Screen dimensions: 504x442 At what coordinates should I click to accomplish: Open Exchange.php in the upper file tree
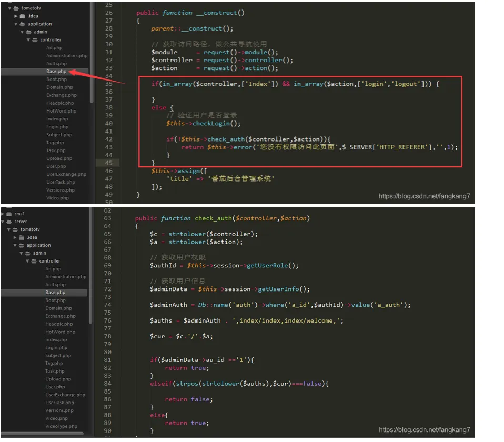pyautogui.click(x=62, y=95)
